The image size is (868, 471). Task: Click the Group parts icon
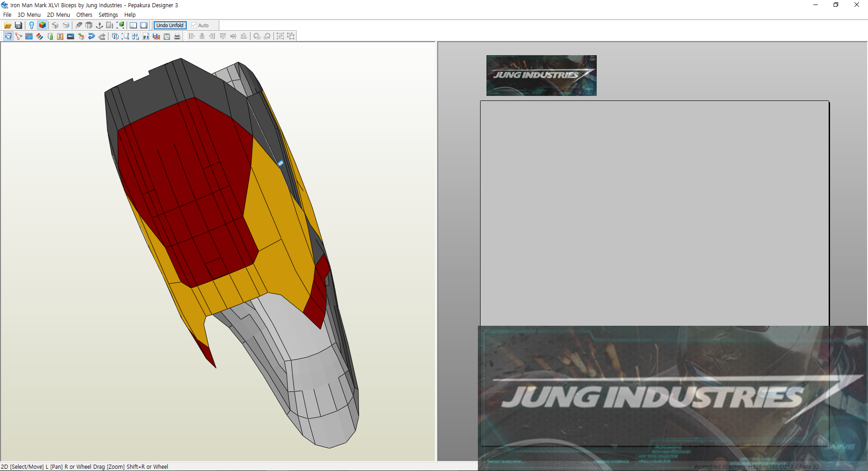(280, 36)
